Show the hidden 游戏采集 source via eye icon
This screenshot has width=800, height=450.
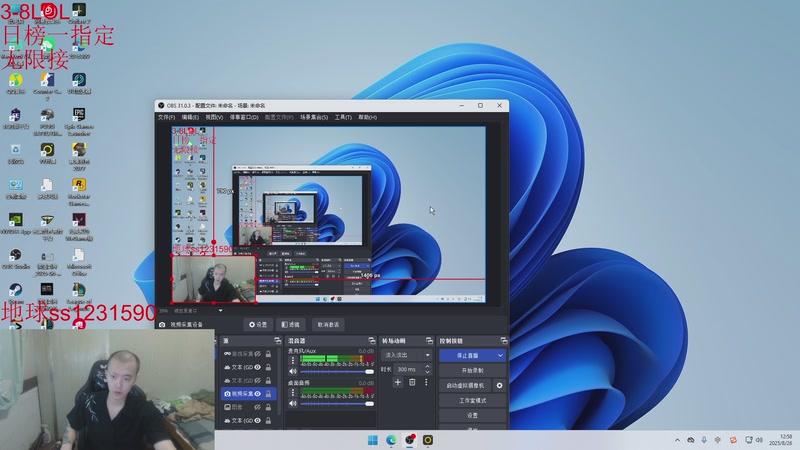[x=258, y=354]
